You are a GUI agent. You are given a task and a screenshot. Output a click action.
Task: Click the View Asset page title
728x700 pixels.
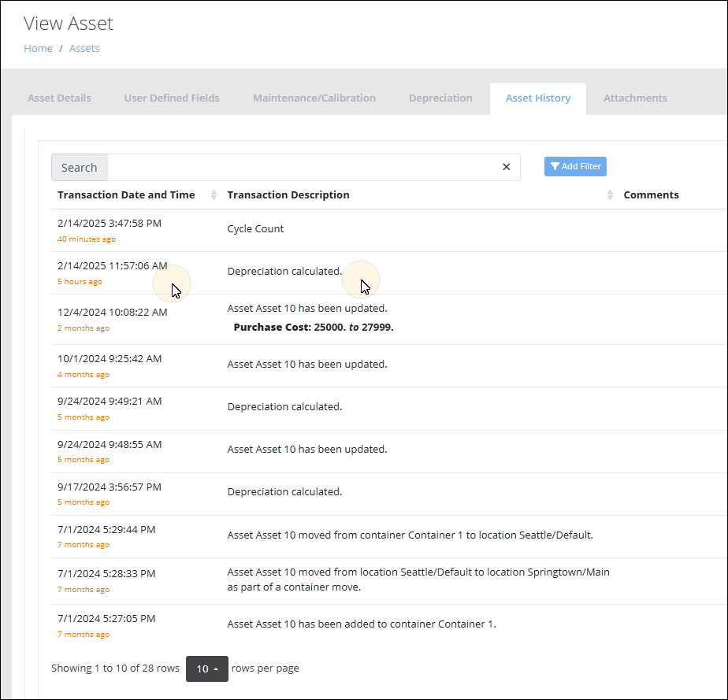(69, 23)
